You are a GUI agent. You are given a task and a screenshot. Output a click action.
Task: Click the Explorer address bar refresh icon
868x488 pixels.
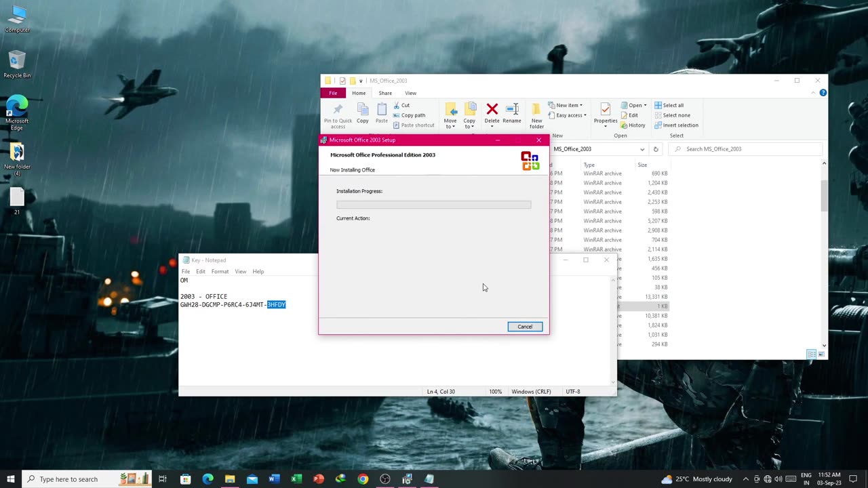655,149
